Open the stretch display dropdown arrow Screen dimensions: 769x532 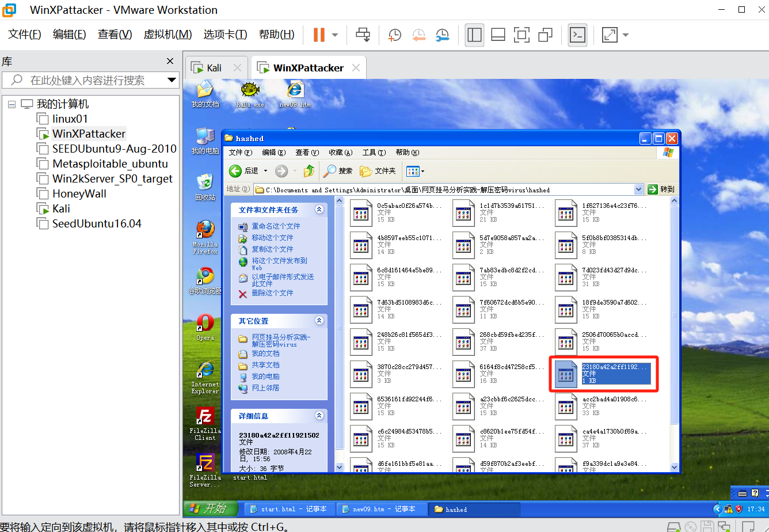pos(625,35)
